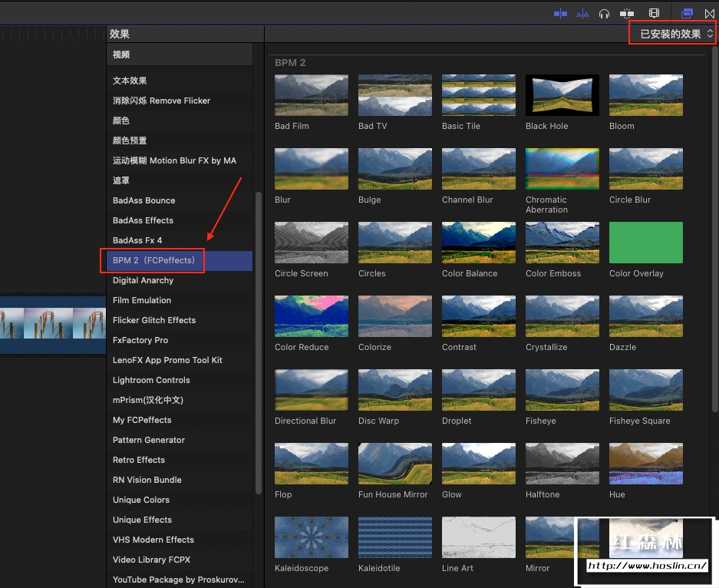Viewport: 719px width, 588px height.
Task: Choose the 文本效果 category
Action: click(130, 81)
